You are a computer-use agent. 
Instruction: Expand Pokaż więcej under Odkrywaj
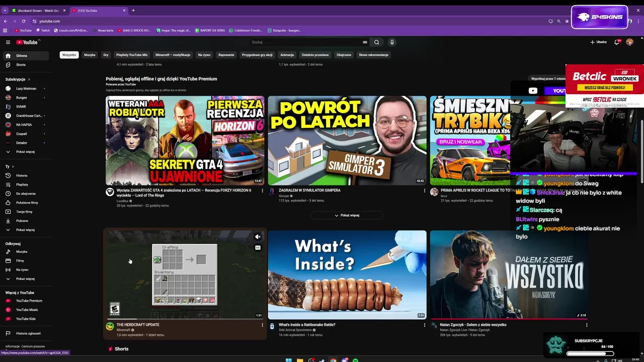(x=26, y=279)
